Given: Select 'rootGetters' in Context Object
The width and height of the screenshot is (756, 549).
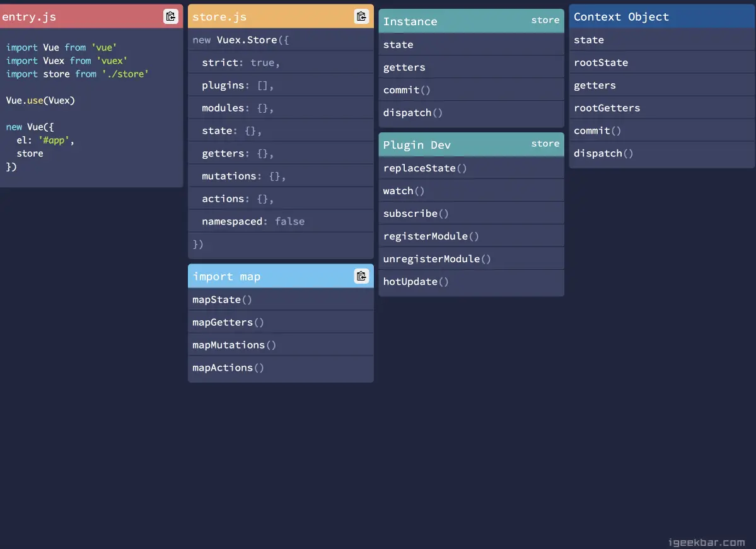Looking at the screenshot, I should coord(662,108).
